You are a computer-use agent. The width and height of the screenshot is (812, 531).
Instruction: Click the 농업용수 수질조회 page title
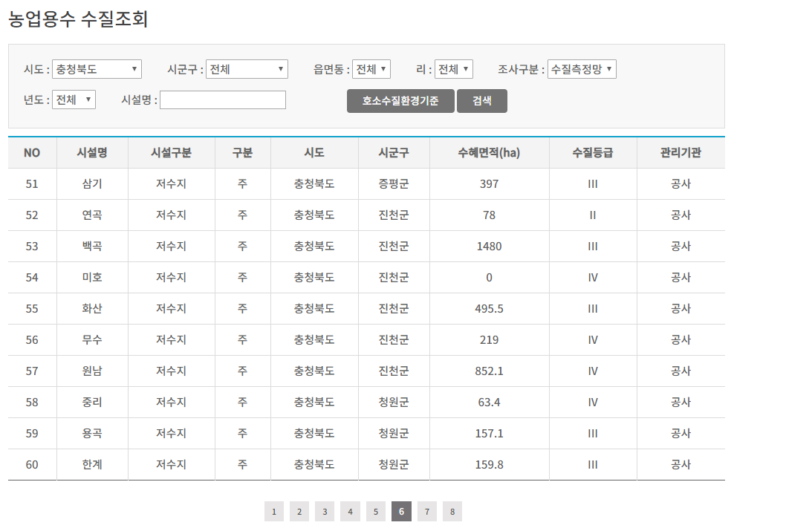click(x=78, y=19)
